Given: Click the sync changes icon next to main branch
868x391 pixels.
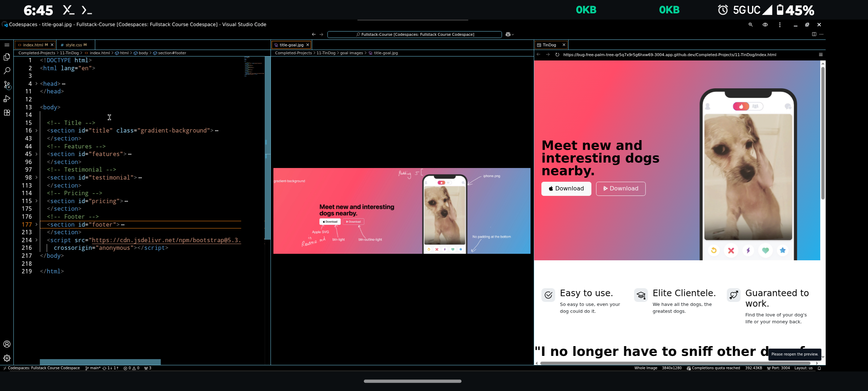Looking at the screenshot, I should coord(111,368).
